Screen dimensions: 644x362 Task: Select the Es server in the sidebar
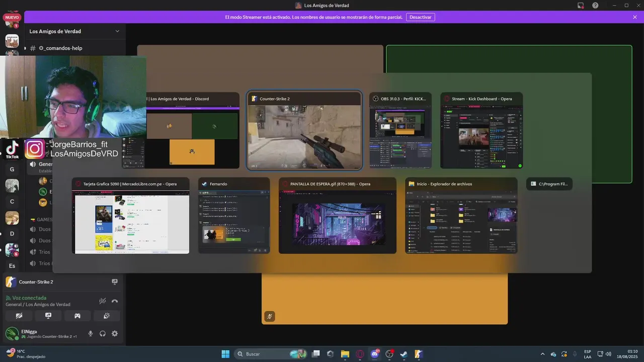12,265
